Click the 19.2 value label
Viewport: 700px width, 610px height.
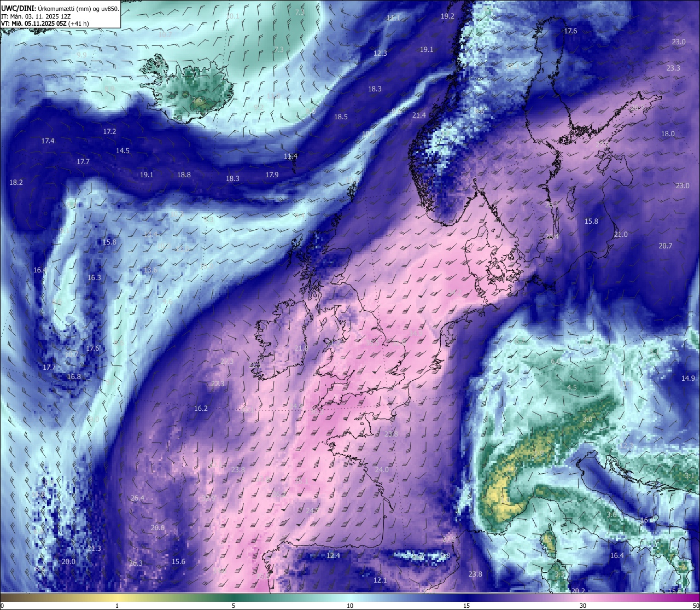pyautogui.click(x=447, y=16)
